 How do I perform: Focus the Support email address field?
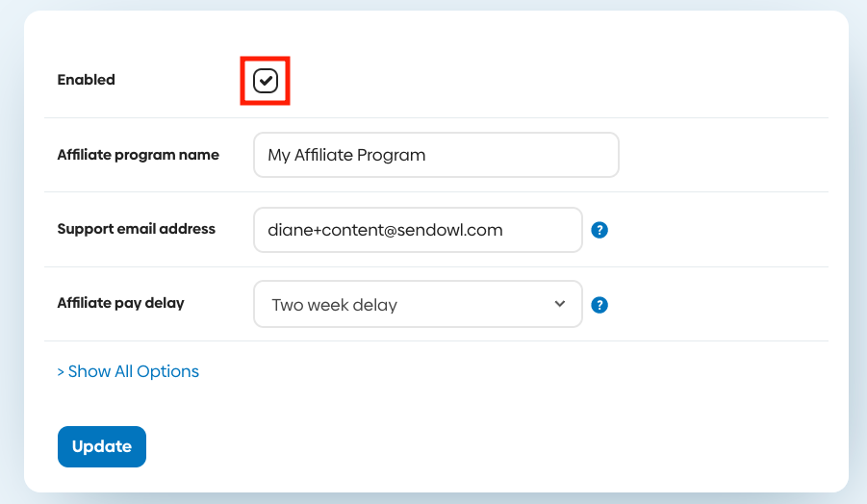pos(418,230)
